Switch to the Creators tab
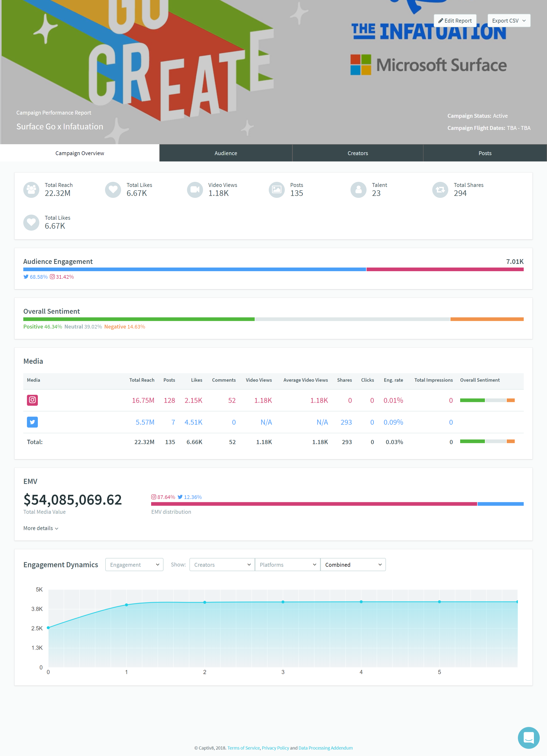The height and width of the screenshot is (756, 547). click(358, 153)
